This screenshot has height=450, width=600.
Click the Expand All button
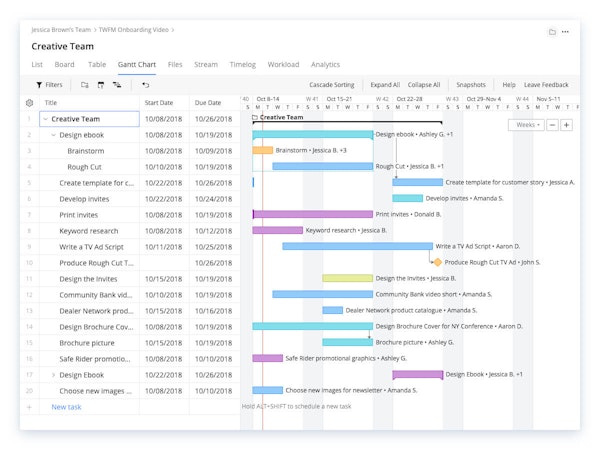[x=385, y=85]
